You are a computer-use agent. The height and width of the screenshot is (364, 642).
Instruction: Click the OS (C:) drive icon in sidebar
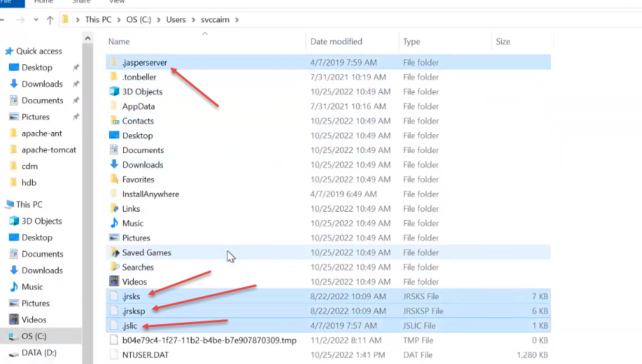click(x=14, y=337)
